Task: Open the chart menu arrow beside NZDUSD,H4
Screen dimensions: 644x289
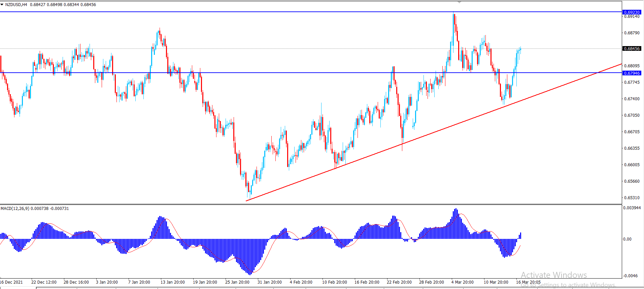Action: click(2, 5)
